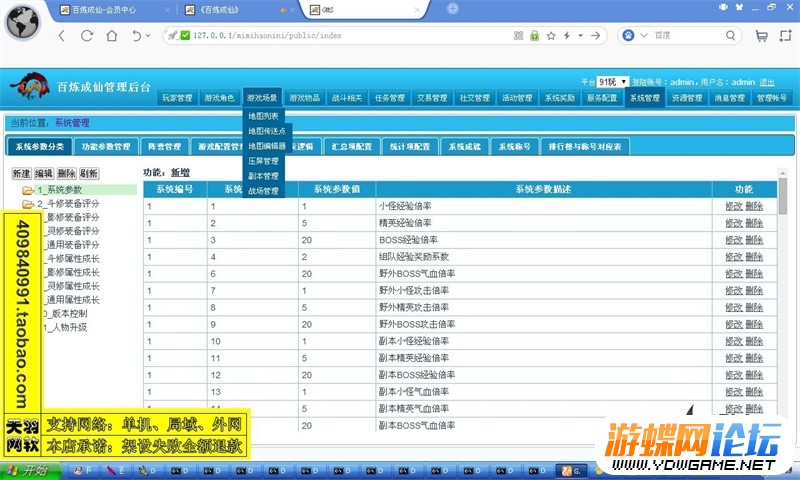Open the shopping cart icon
Image resolution: width=800 pixels, height=480 pixels.
point(761,36)
